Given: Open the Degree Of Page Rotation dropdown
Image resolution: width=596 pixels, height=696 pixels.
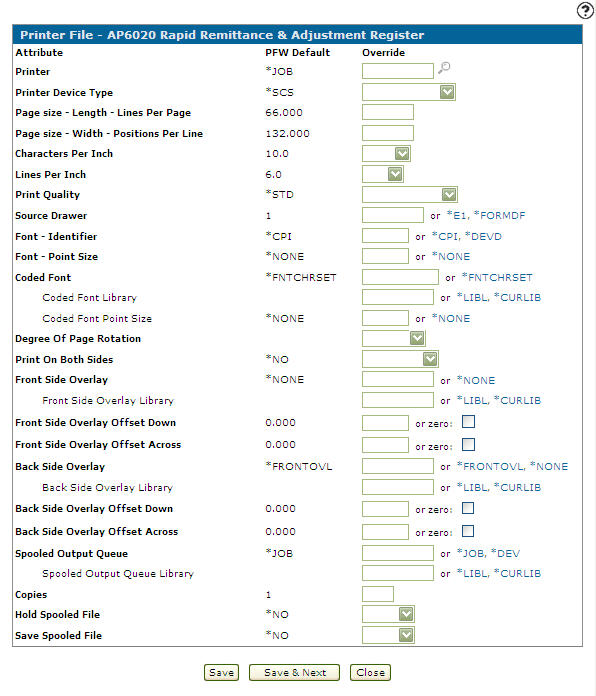Looking at the screenshot, I should 394,338.
